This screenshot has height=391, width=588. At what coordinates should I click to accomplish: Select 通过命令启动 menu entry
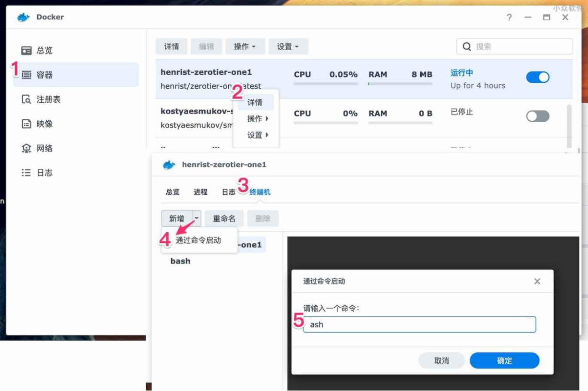click(x=199, y=240)
